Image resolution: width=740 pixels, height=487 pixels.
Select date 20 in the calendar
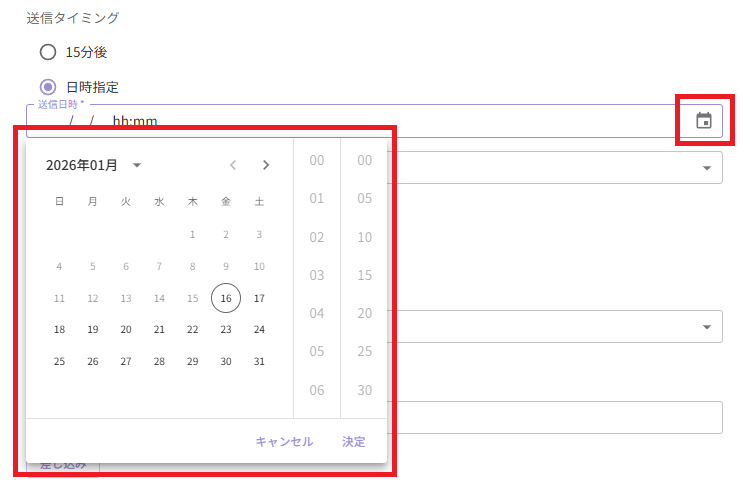pos(126,329)
